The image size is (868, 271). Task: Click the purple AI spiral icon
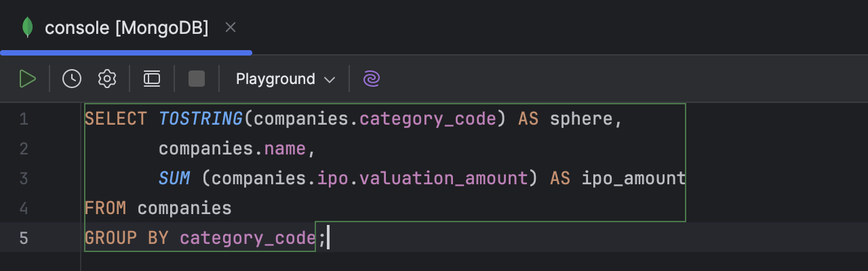point(371,79)
